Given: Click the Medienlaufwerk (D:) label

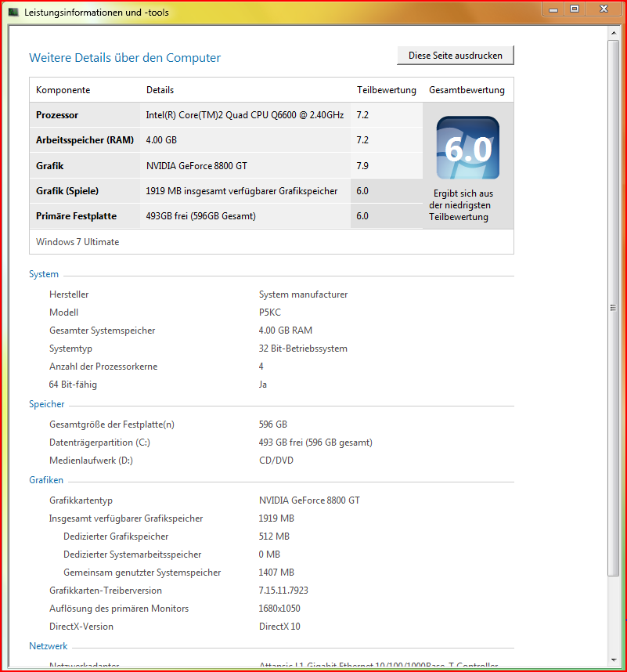Looking at the screenshot, I should pyautogui.click(x=92, y=461).
